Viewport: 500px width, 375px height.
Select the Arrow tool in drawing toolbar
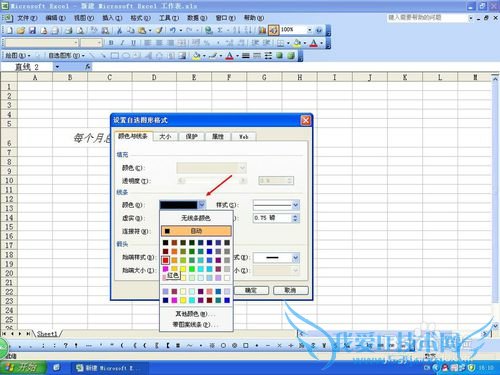coord(103,56)
